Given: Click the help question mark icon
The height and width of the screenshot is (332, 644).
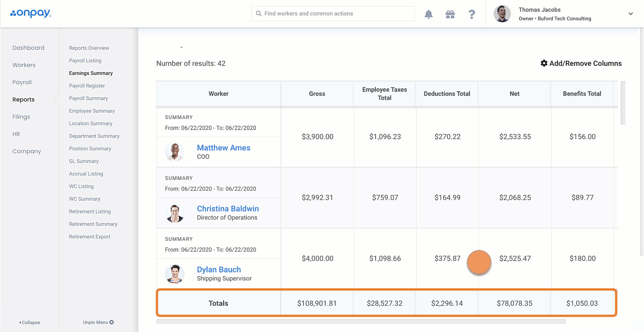Looking at the screenshot, I should coord(472,14).
